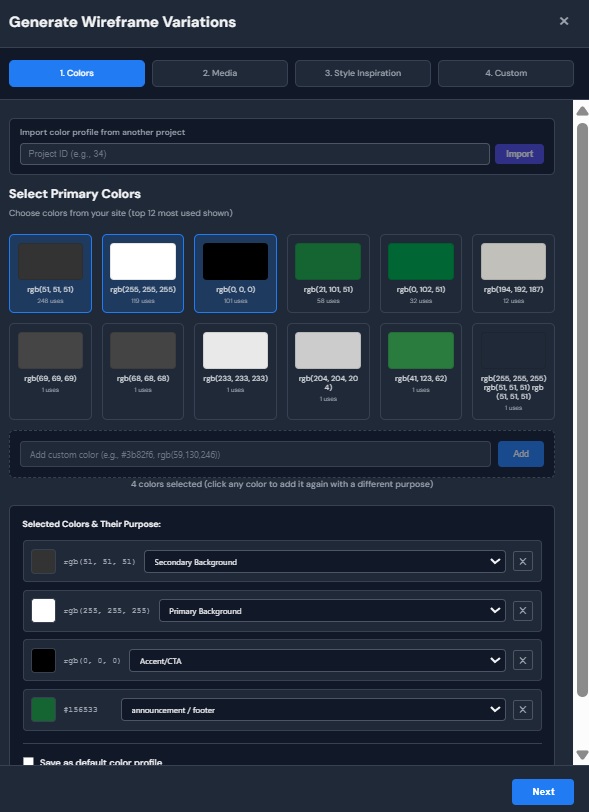Select the rgb(68, 68, 68) color card

tap(142, 371)
